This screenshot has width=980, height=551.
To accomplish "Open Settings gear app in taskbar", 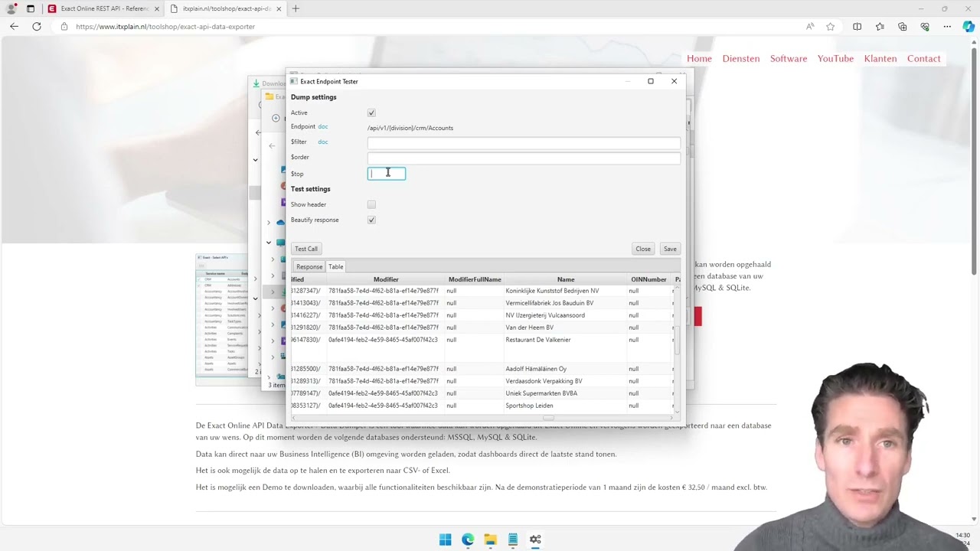I will pos(535,540).
